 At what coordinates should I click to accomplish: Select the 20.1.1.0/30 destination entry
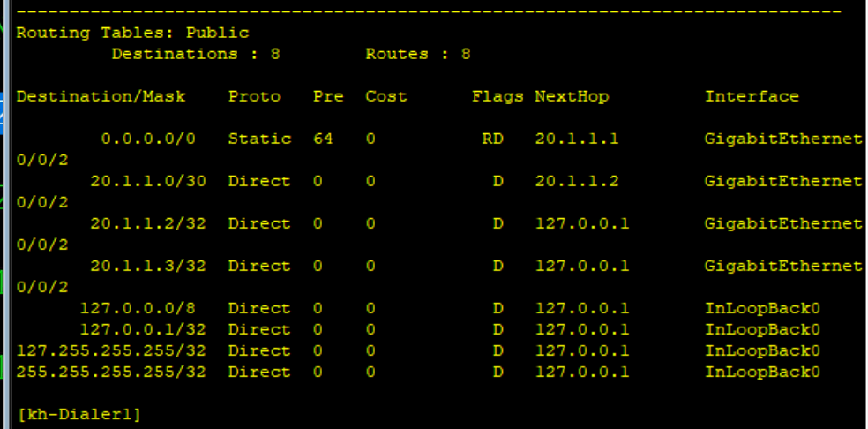[147, 181]
